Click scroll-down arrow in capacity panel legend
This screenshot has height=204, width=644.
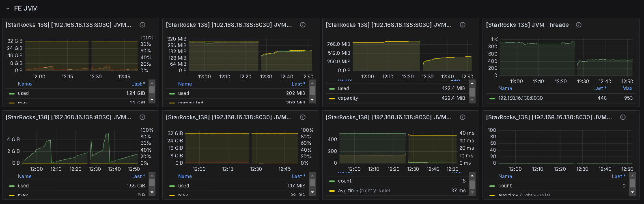pos(472,99)
